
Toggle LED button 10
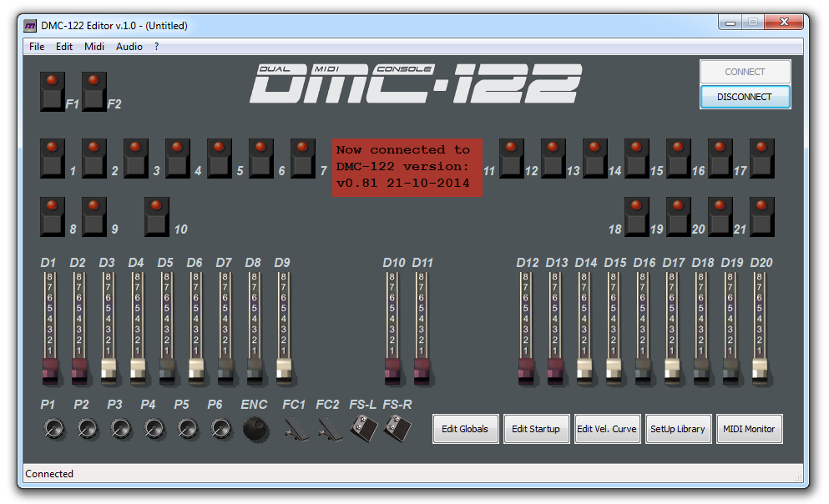point(156,217)
